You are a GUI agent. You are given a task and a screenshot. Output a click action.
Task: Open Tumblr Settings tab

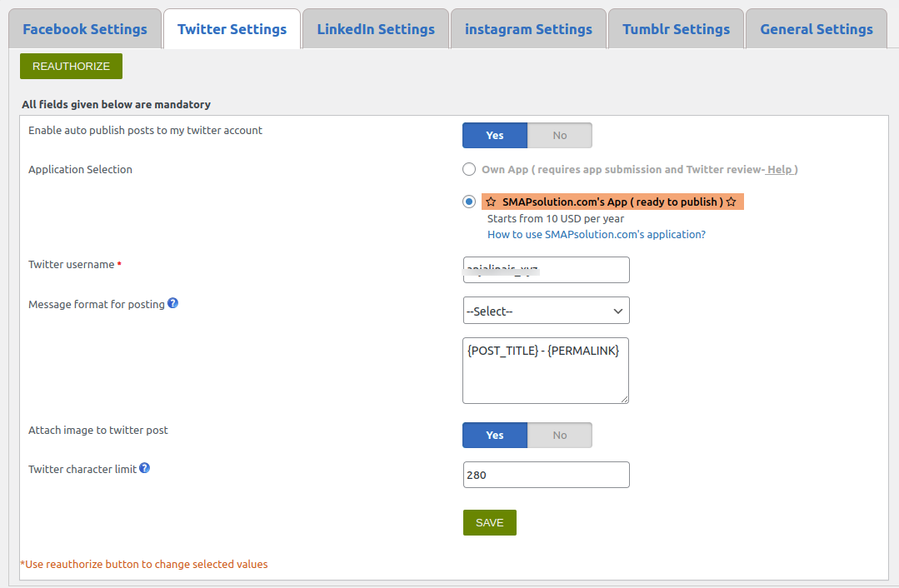[x=676, y=29]
